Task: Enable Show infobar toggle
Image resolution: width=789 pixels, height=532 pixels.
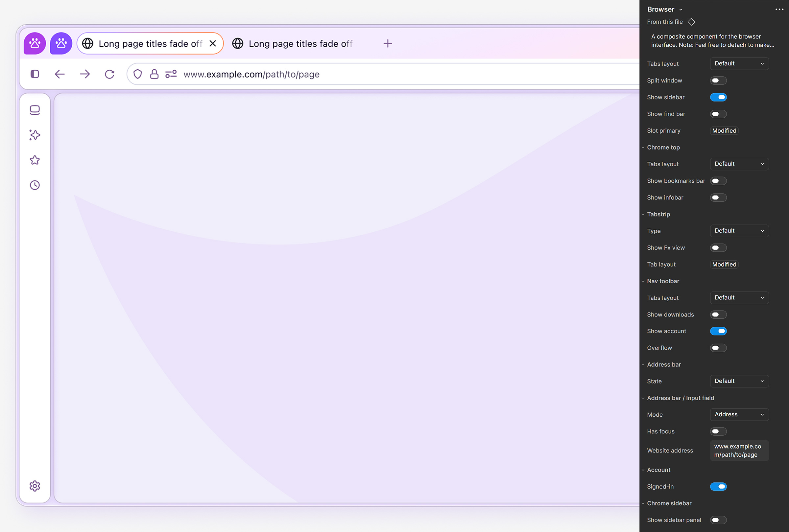Action: (718, 197)
